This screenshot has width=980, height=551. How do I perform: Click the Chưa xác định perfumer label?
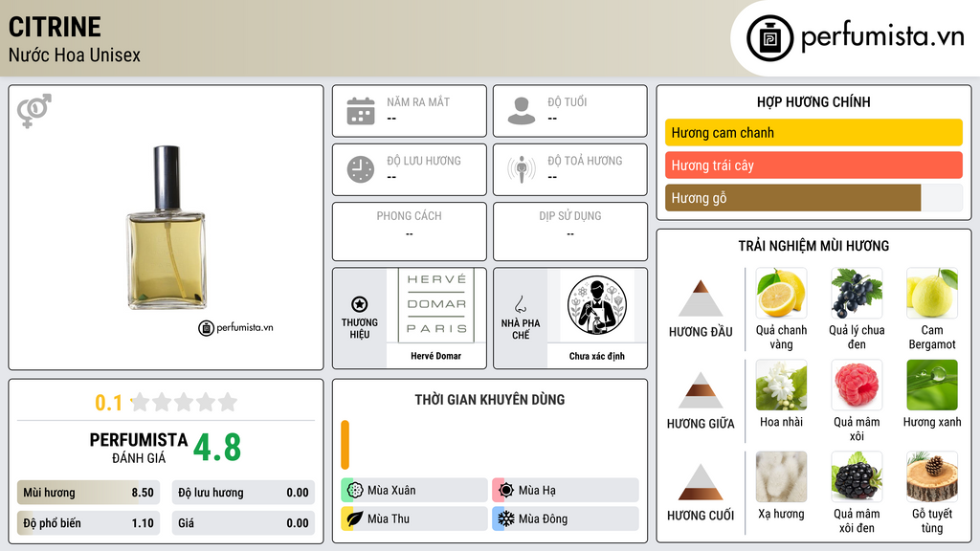pos(597,356)
